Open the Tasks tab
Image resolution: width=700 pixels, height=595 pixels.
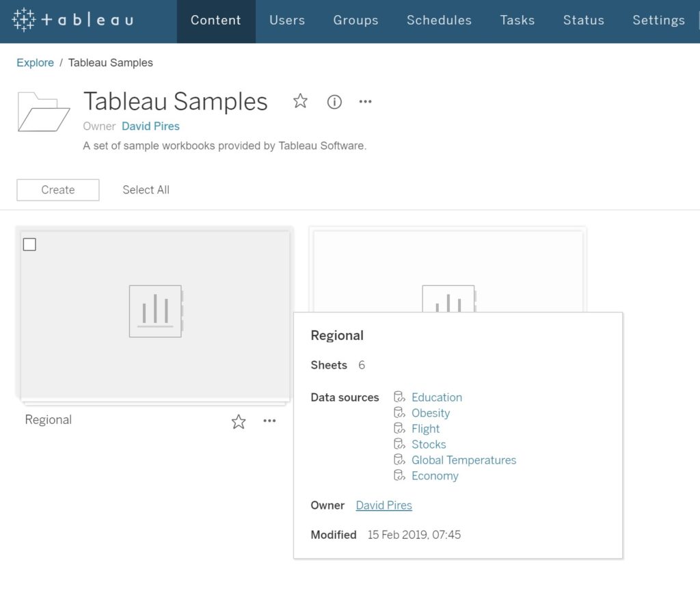pyautogui.click(x=517, y=21)
